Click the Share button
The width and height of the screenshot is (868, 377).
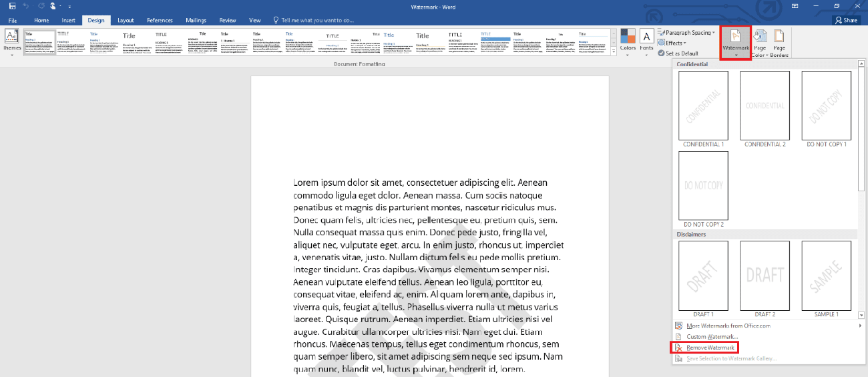click(x=846, y=21)
